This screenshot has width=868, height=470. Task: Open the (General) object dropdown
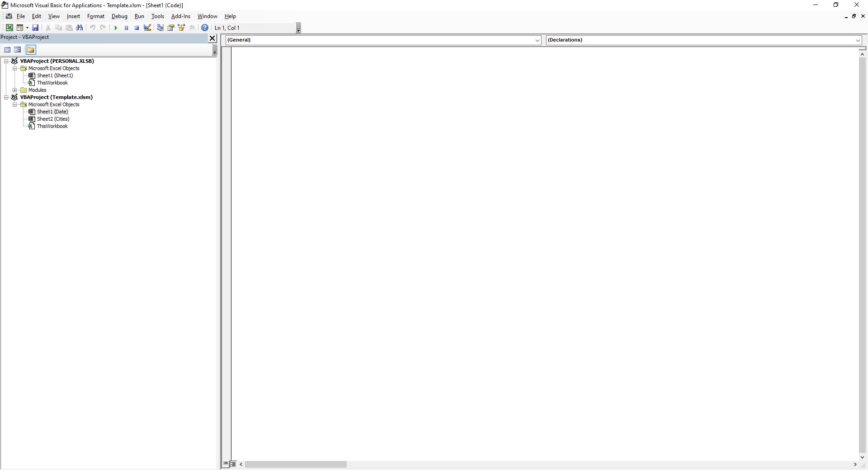[x=537, y=40]
